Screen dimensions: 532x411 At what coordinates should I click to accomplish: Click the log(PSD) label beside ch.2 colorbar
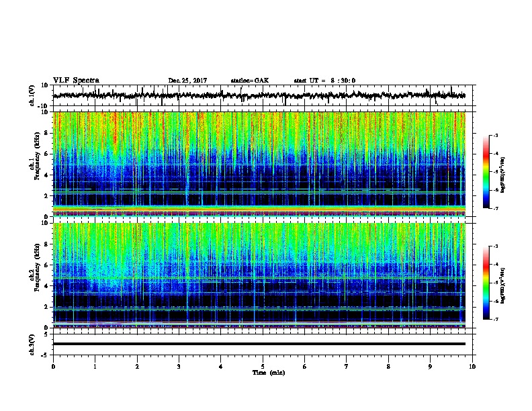click(502, 285)
